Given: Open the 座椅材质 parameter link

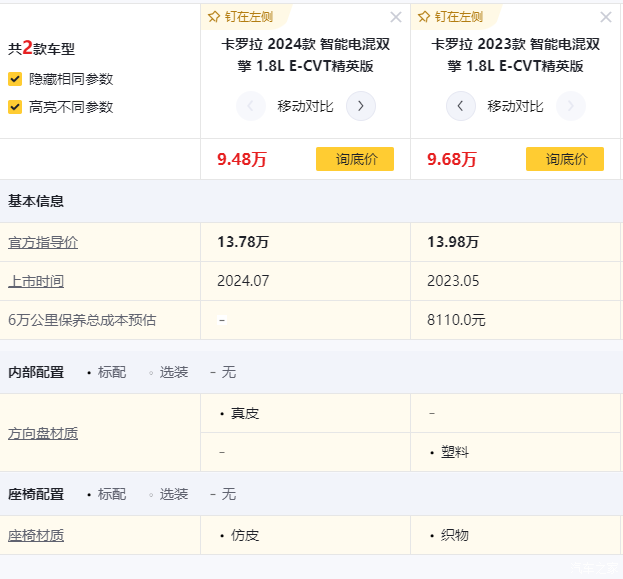Looking at the screenshot, I should (x=36, y=535).
